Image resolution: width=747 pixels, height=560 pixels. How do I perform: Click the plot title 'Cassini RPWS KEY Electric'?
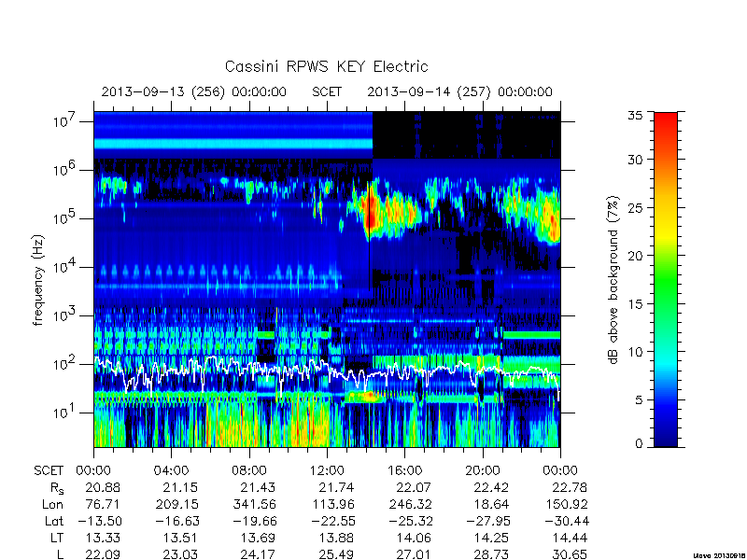pyautogui.click(x=326, y=66)
